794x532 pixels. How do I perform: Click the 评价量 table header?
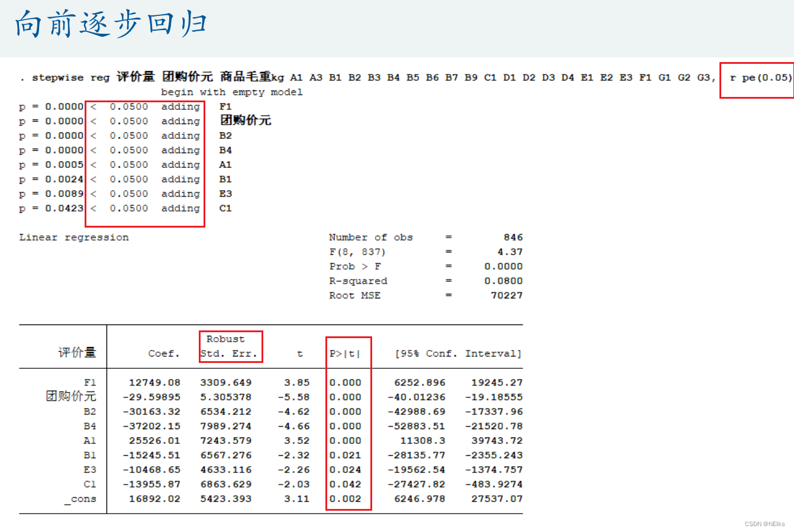(x=77, y=353)
